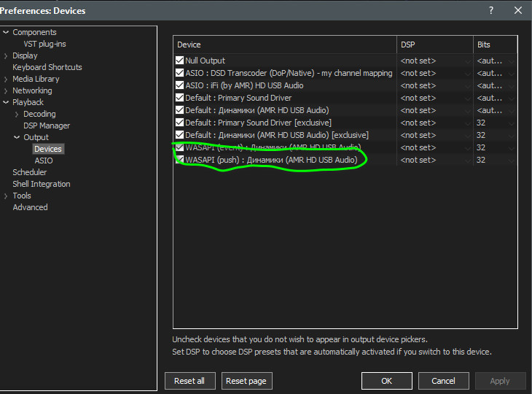
Task: Select Tools tree label
Action: pos(22,196)
